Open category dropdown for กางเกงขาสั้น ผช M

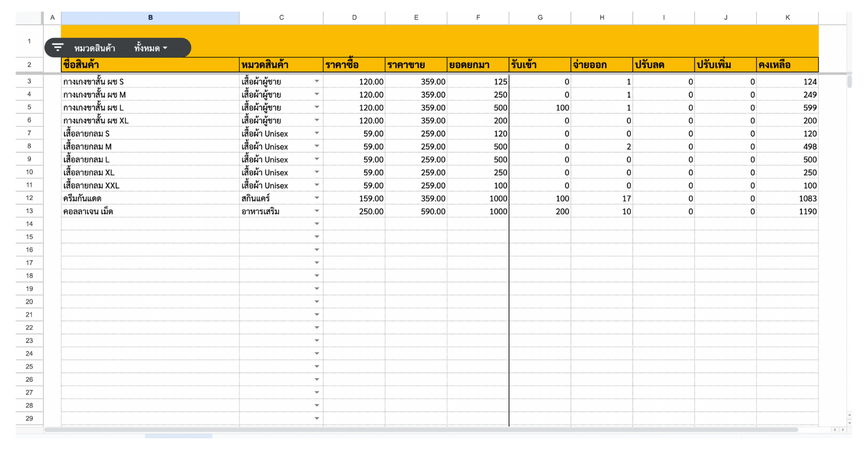point(317,94)
